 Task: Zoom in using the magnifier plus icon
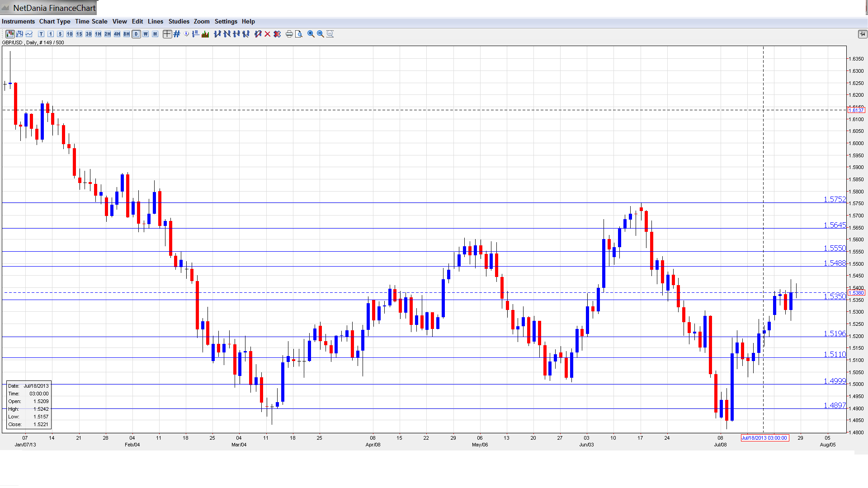click(311, 34)
